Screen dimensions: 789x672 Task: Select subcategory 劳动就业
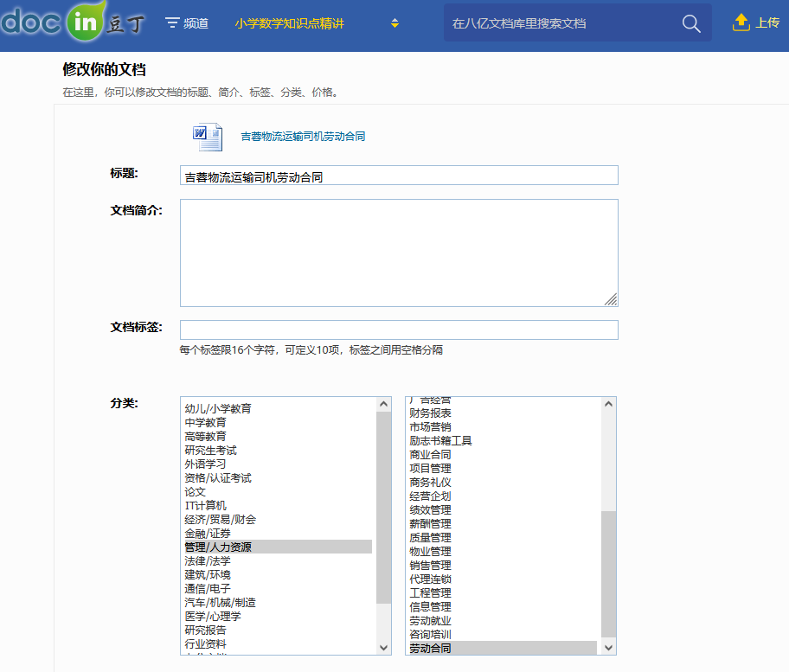[x=504, y=620]
